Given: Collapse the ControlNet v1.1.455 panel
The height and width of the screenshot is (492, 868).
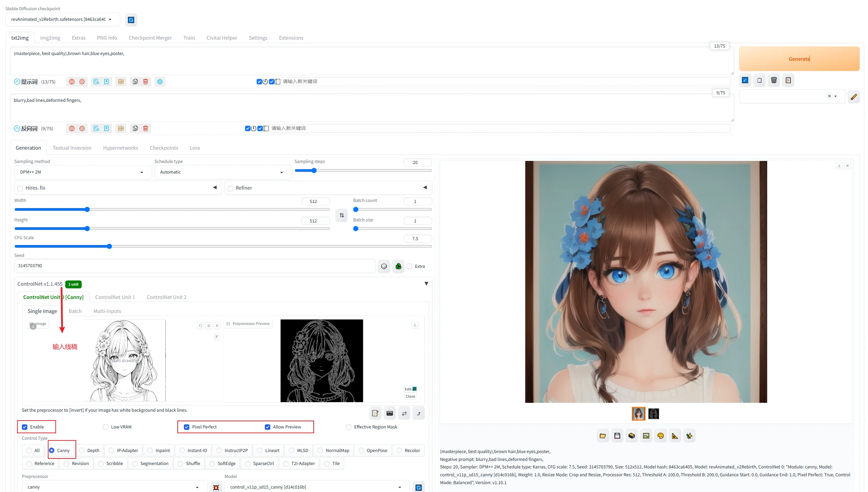Looking at the screenshot, I should tap(426, 284).
